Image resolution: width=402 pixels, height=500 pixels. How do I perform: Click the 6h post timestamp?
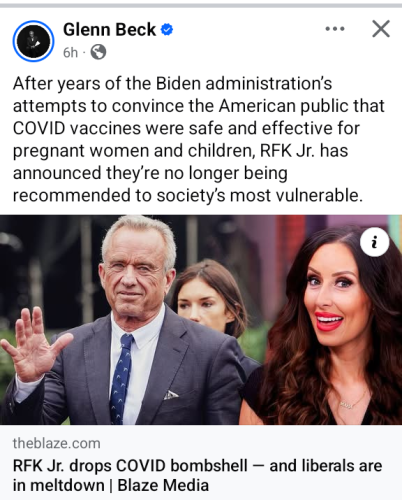click(70, 52)
